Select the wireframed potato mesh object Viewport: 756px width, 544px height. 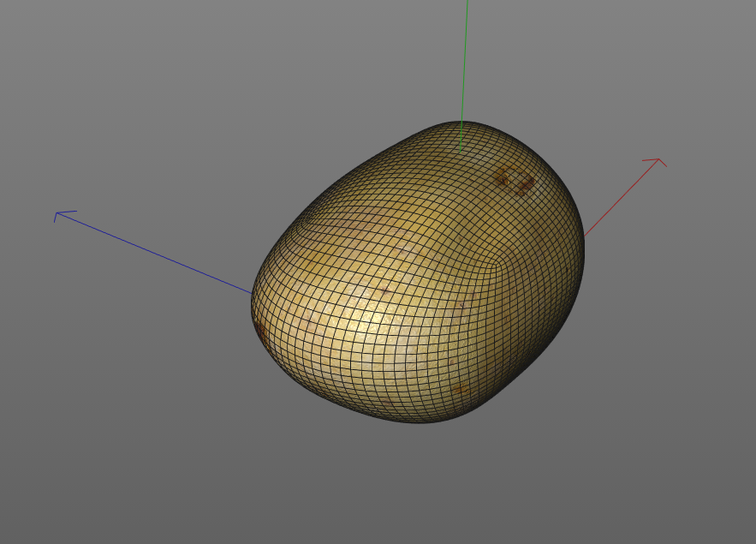(x=418, y=272)
